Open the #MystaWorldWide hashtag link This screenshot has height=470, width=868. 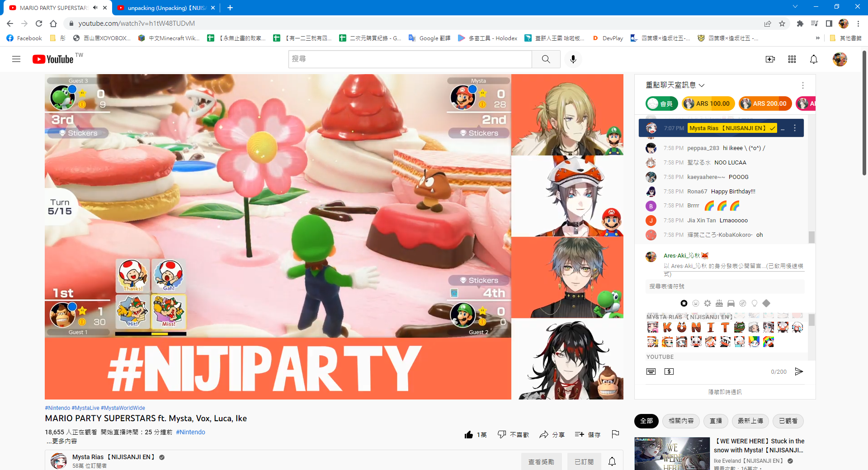tap(123, 408)
